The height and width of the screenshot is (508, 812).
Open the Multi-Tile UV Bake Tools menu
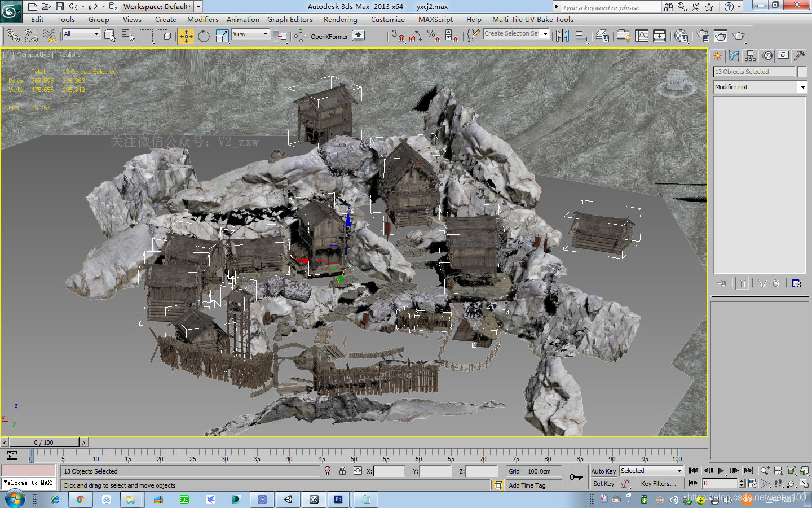pyautogui.click(x=533, y=19)
